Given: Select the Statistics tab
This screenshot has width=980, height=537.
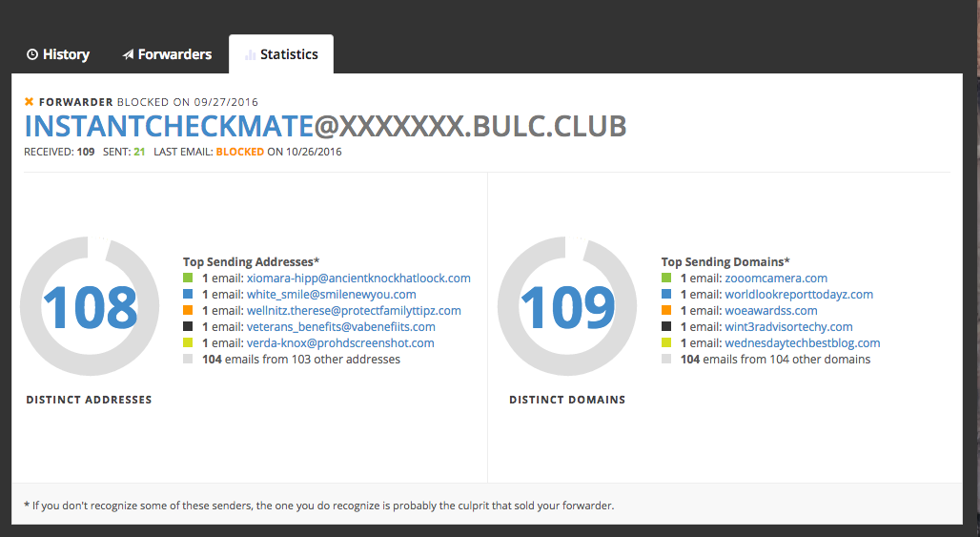Looking at the screenshot, I should [281, 54].
